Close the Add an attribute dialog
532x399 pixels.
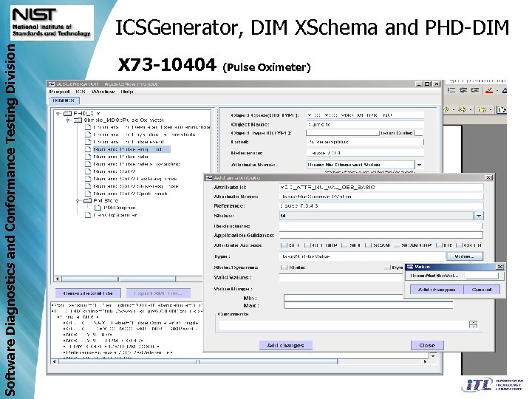click(488, 178)
